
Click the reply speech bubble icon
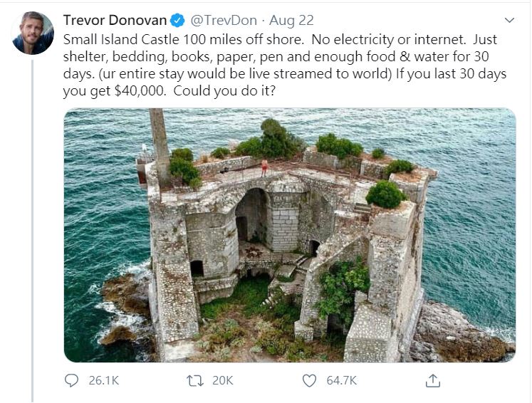click(x=71, y=380)
